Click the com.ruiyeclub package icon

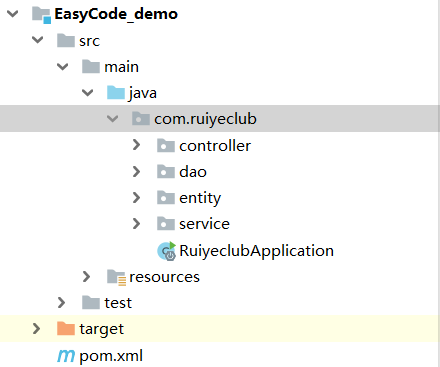(x=141, y=119)
